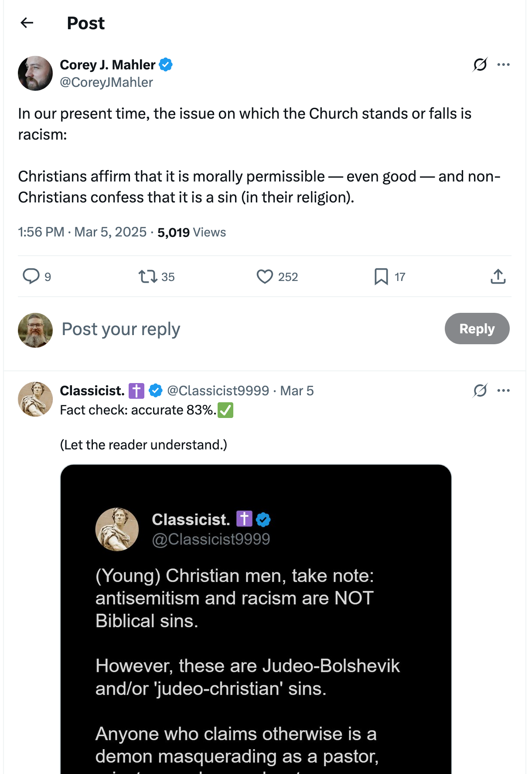Open the @Classicist9999 handle link

point(218,390)
